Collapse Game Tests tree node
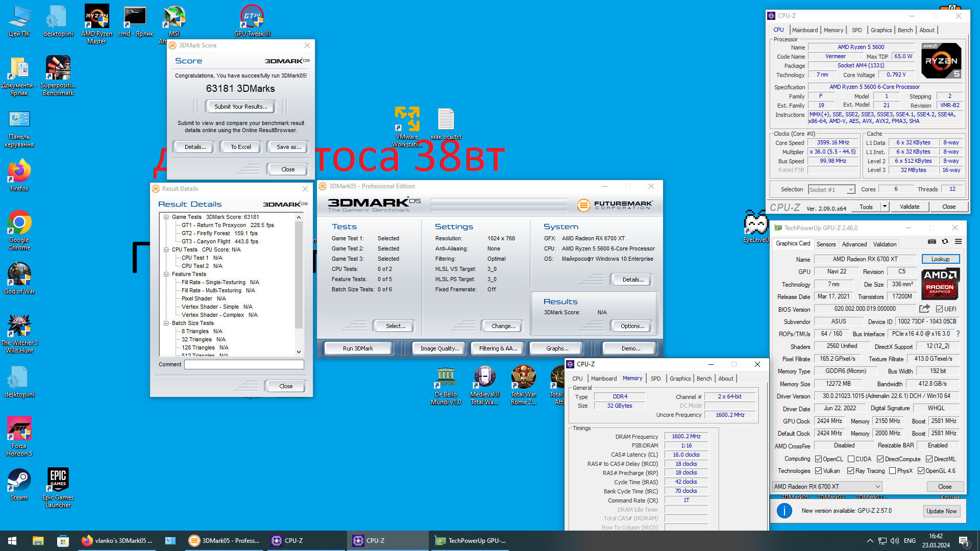This screenshot has height=551, width=980. (x=166, y=217)
